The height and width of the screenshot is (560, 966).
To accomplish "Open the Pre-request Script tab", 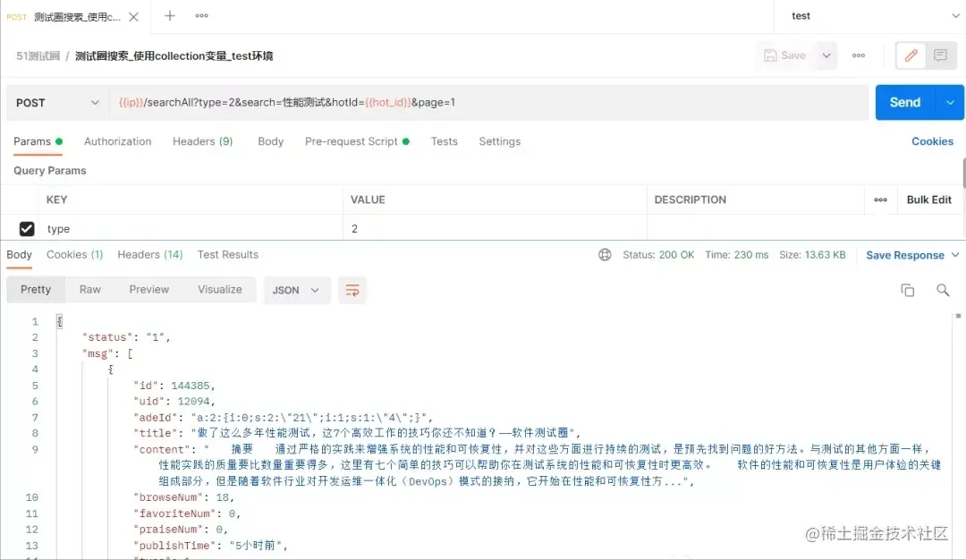I will click(357, 141).
